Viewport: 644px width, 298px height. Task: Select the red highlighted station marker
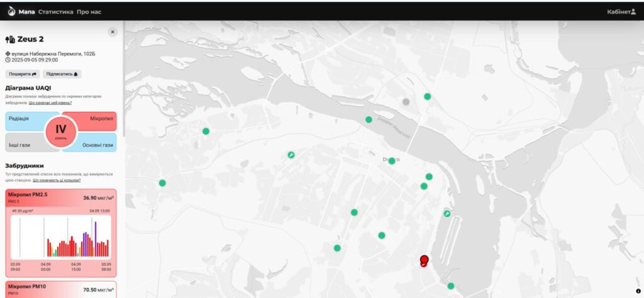[424, 260]
